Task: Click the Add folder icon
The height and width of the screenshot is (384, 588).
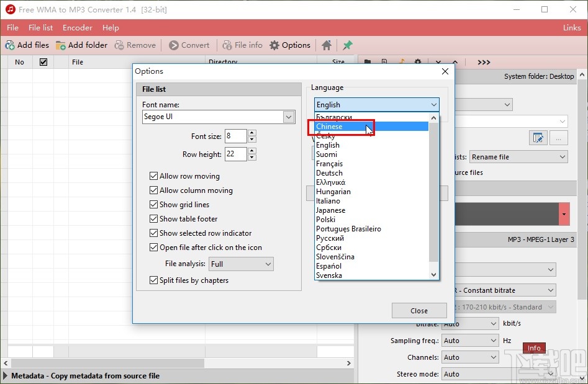Action: tap(61, 45)
